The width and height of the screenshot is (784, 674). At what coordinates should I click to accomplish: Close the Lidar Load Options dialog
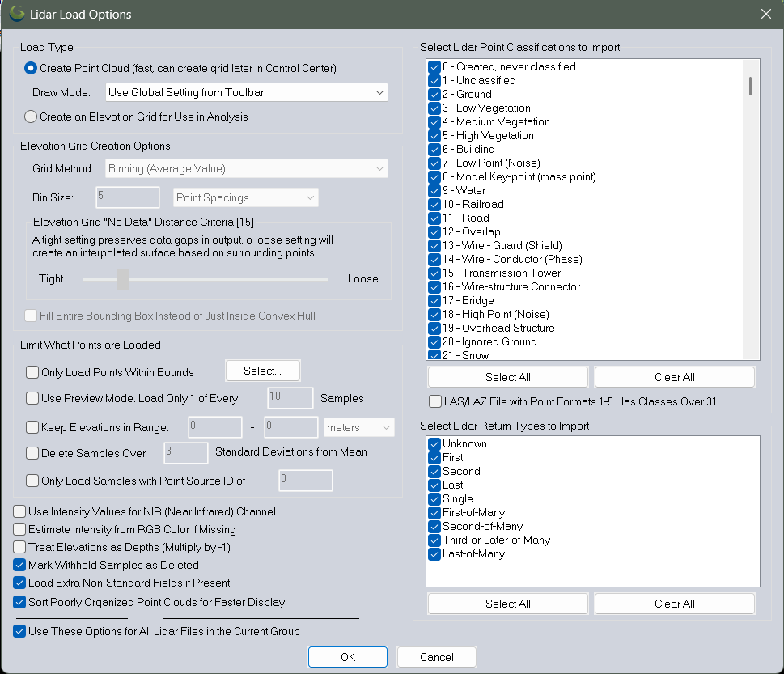(x=765, y=15)
